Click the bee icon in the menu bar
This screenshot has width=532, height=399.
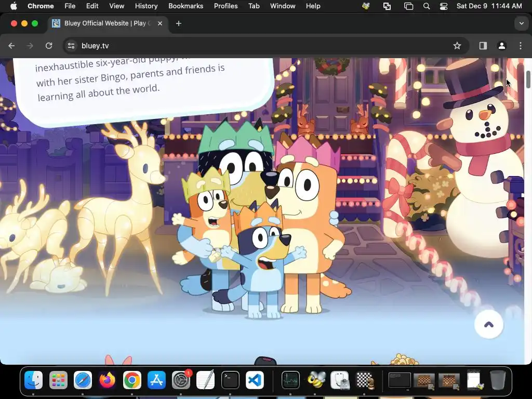pyautogui.click(x=366, y=6)
